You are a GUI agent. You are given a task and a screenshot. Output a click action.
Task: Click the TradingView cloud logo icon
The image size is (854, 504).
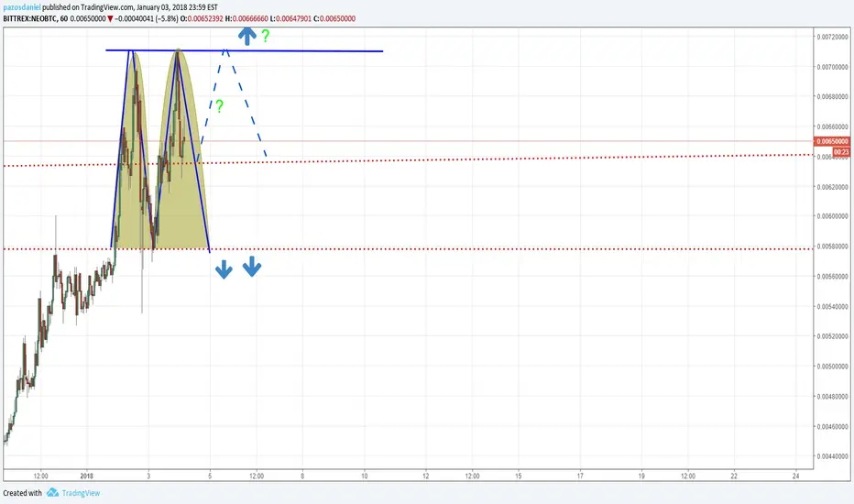[x=52, y=493]
